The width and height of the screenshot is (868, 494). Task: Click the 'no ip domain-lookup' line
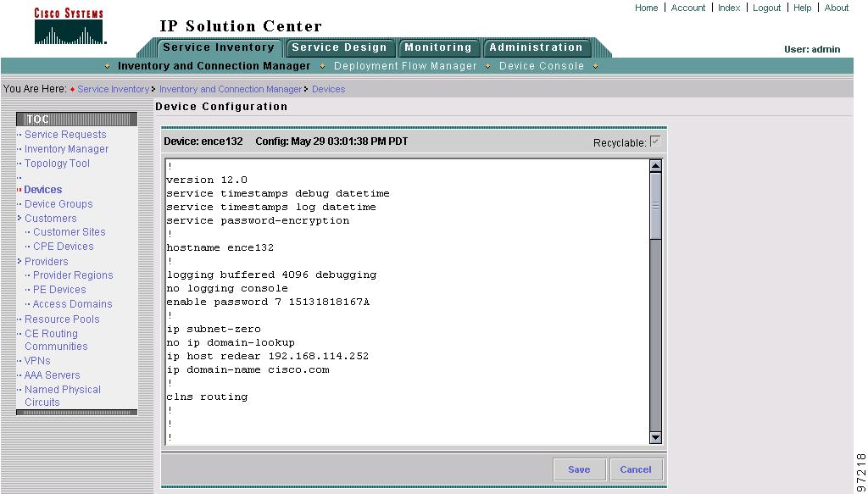coord(231,342)
